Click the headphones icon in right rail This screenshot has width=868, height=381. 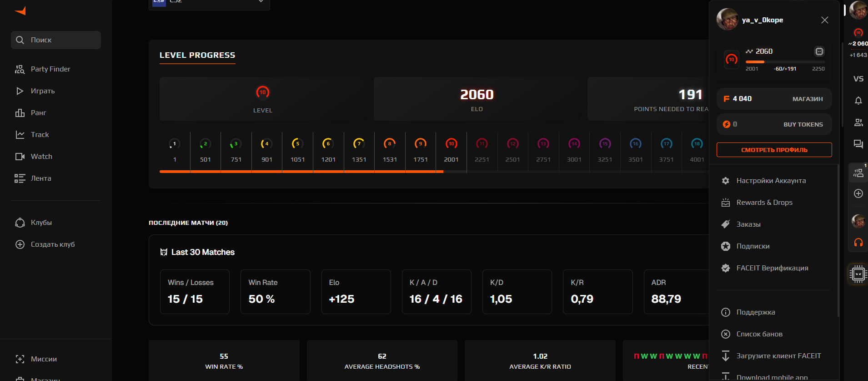tap(858, 242)
